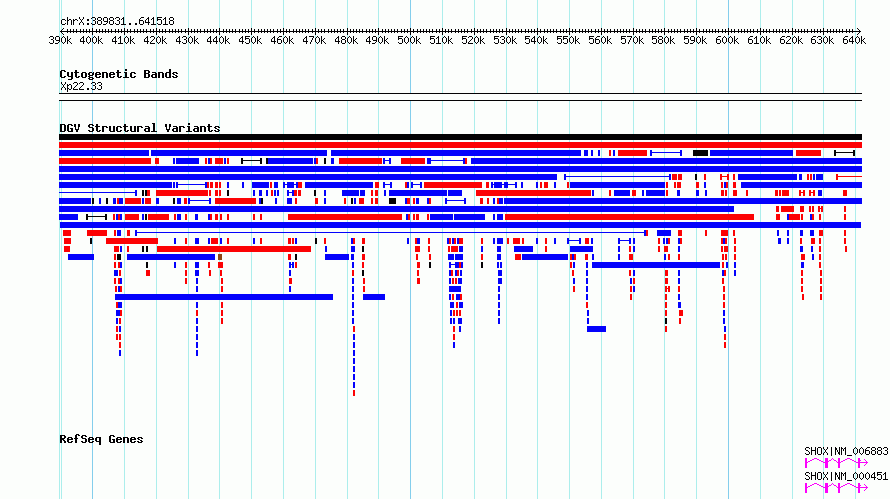Select the 550k ruler label
Image resolution: width=890 pixels, height=499 pixels.
pyautogui.click(x=568, y=40)
